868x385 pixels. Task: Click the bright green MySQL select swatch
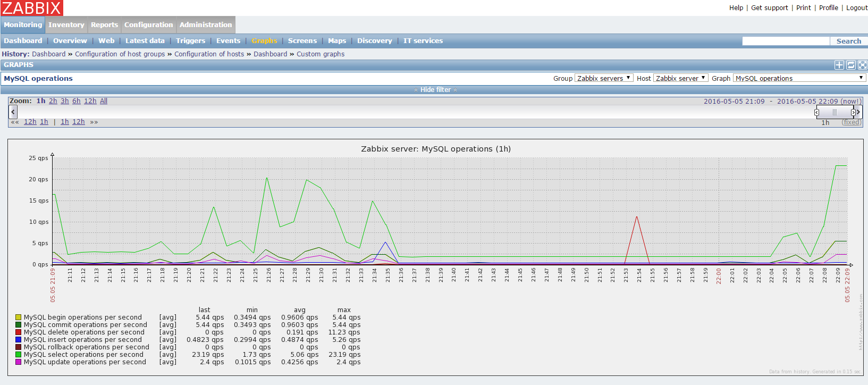19,355
